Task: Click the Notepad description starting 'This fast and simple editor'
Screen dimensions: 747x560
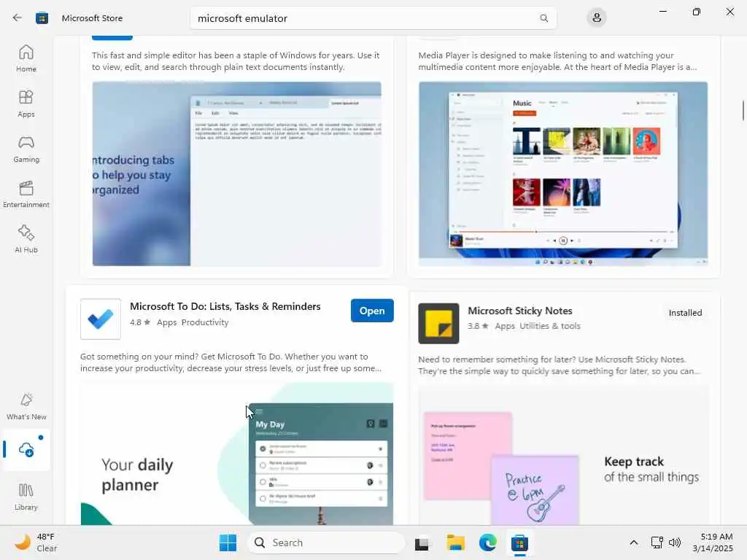Action: (236, 61)
